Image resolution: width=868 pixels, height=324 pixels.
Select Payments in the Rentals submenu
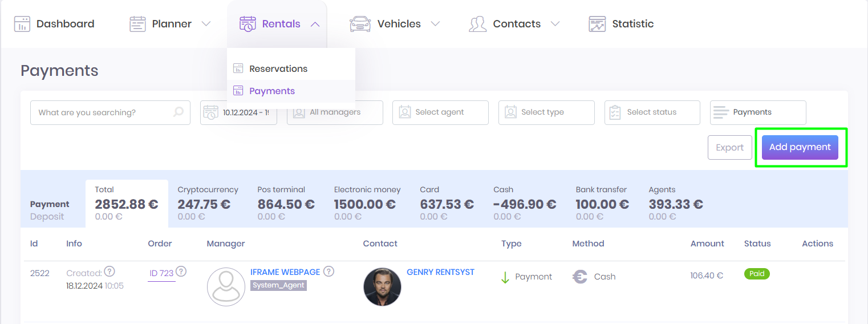click(272, 91)
